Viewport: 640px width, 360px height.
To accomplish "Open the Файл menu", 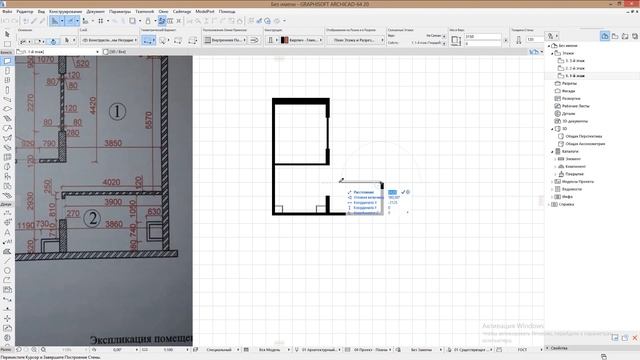I will pos(7,11).
